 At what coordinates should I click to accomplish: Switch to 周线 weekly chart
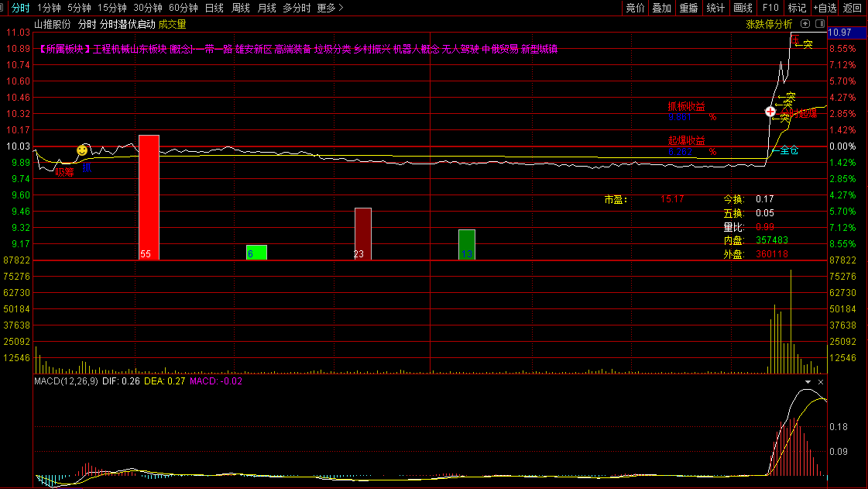[x=241, y=8]
